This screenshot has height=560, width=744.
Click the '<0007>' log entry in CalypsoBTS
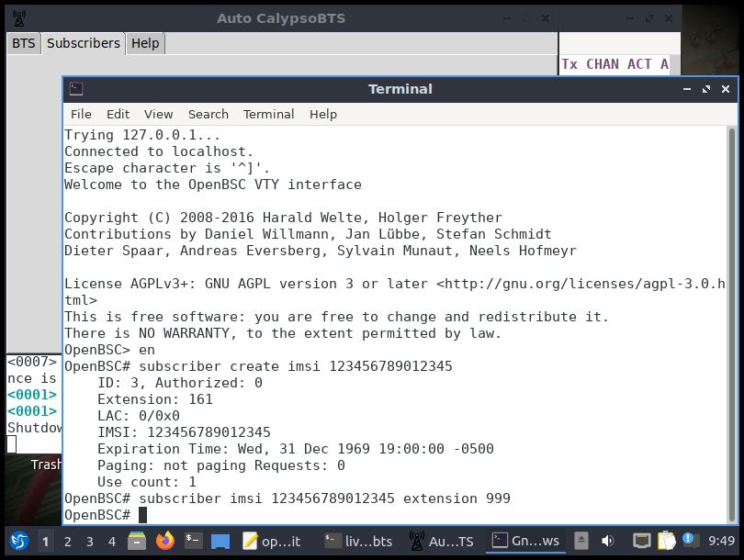pyautogui.click(x=32, y=362)
